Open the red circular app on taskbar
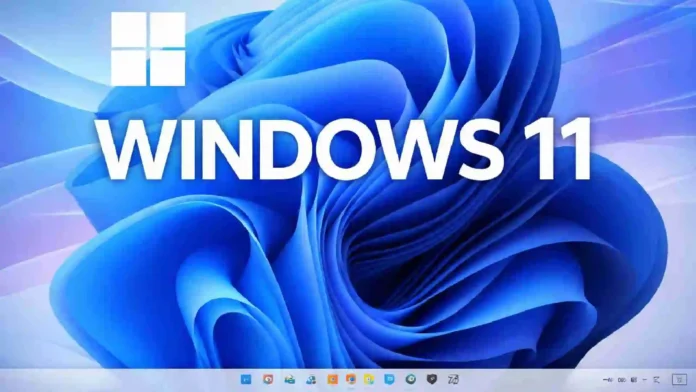Image resolution: width=696 pixels, height=392 pixels. coord(268,379)
